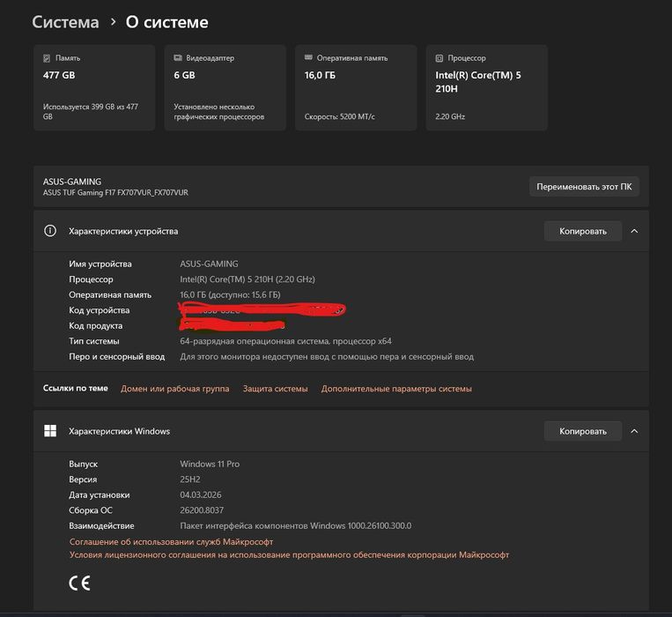Go back to Система in breadcrumb
This screenshot has width=672, height=617.
click(x=65, y=22)
